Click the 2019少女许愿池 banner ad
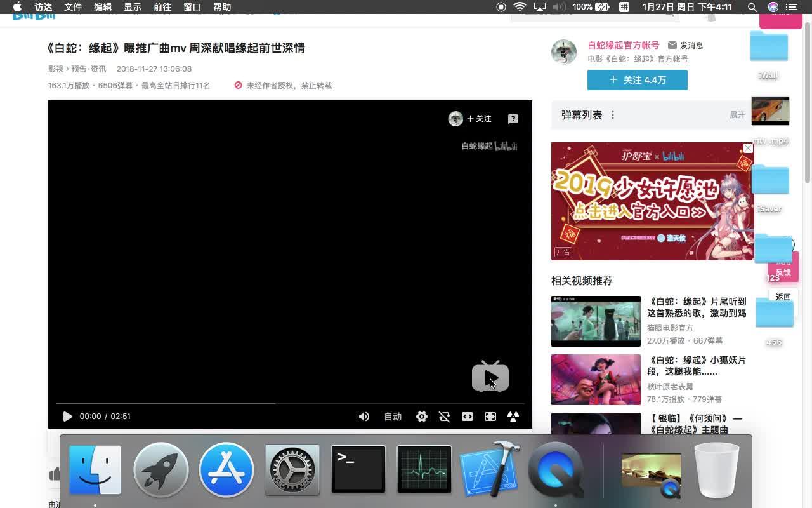 pyautogui.click(x=652, y=201)
